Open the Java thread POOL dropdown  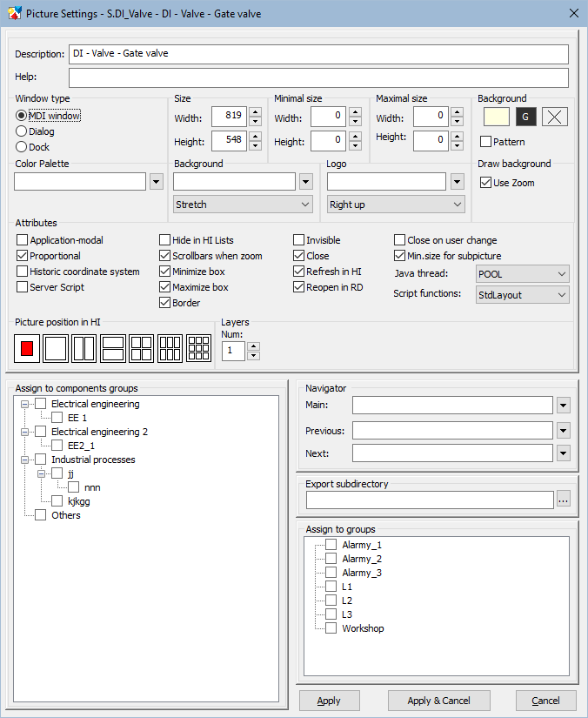[522, 274]
